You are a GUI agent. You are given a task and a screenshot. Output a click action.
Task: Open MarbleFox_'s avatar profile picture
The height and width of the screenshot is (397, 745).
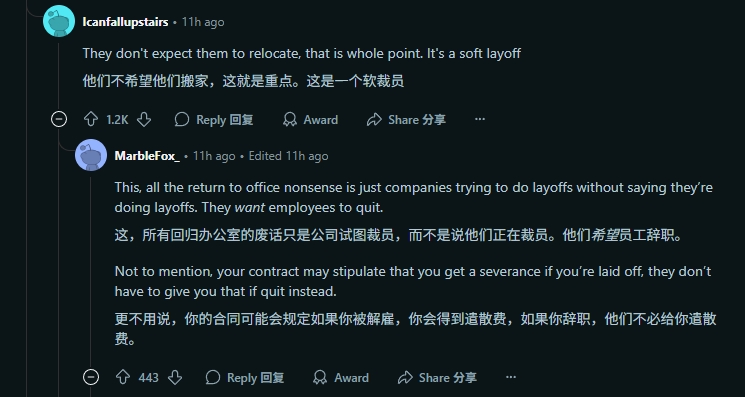[91, 155]
